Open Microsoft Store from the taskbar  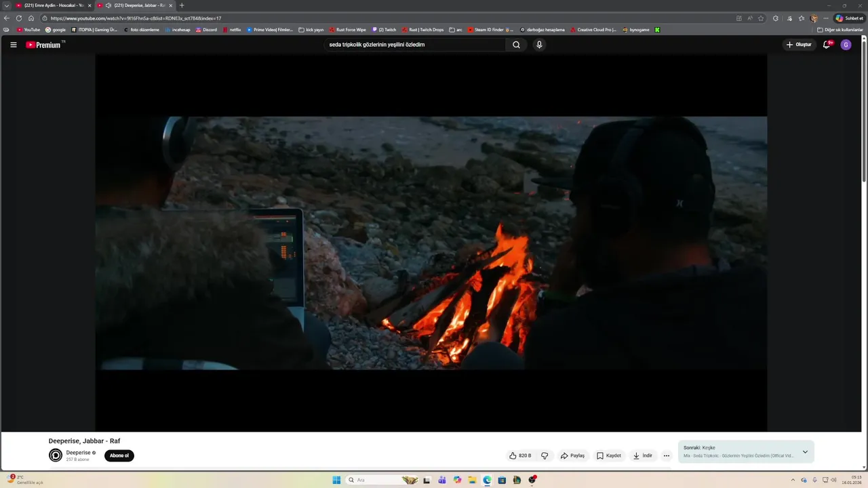(502, 480)
